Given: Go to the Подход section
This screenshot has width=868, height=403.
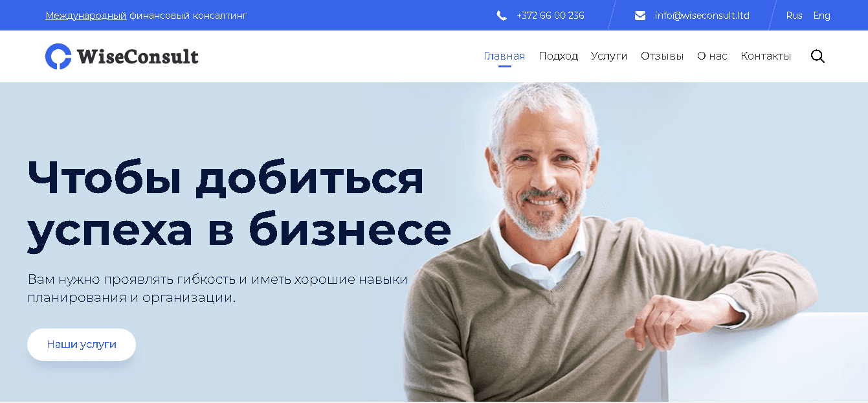Looking at the screenshot, I should point(558,56).
